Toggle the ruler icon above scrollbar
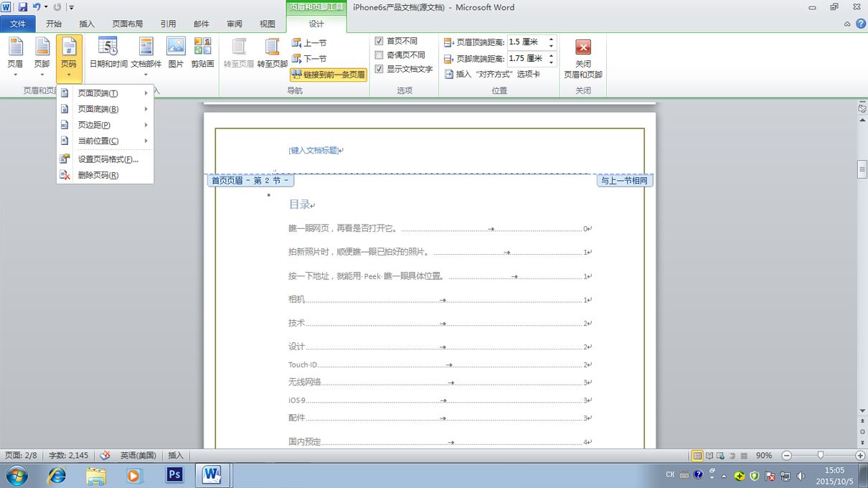The width and height of the screenshot is (868, 488). tap(862, 108)
